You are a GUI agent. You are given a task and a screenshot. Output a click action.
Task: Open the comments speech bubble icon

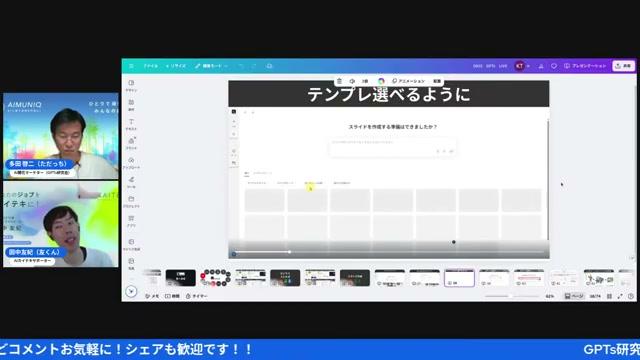coord(554,66)
